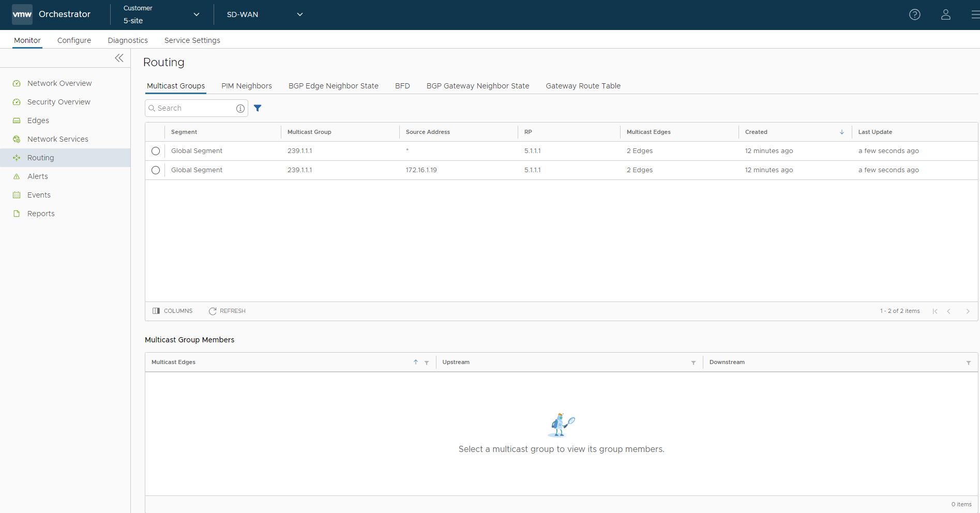980x513 pixels.
Task: Open Network Services in the sidebar
Action: (x=57, y=139)
